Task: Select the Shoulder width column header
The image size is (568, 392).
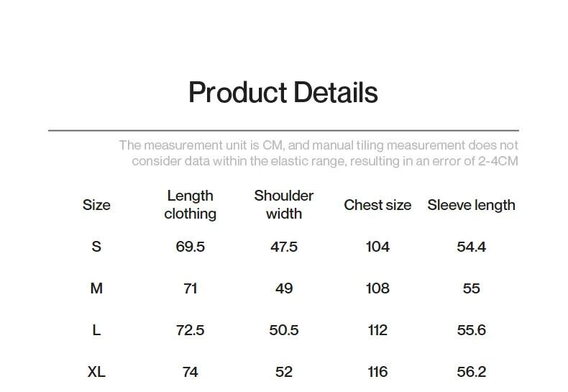Action: click(284, 205)
